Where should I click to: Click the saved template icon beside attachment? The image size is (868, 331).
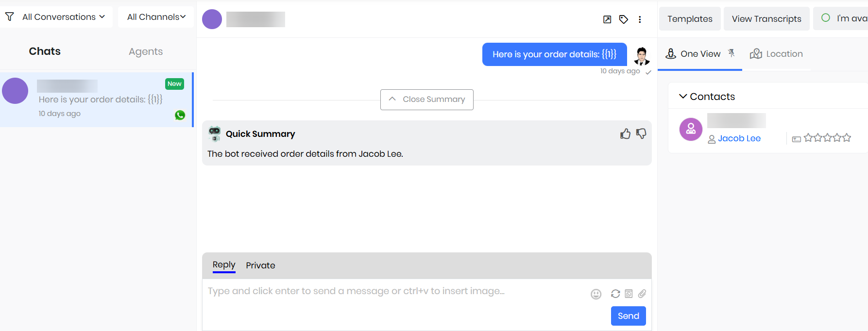629,294
